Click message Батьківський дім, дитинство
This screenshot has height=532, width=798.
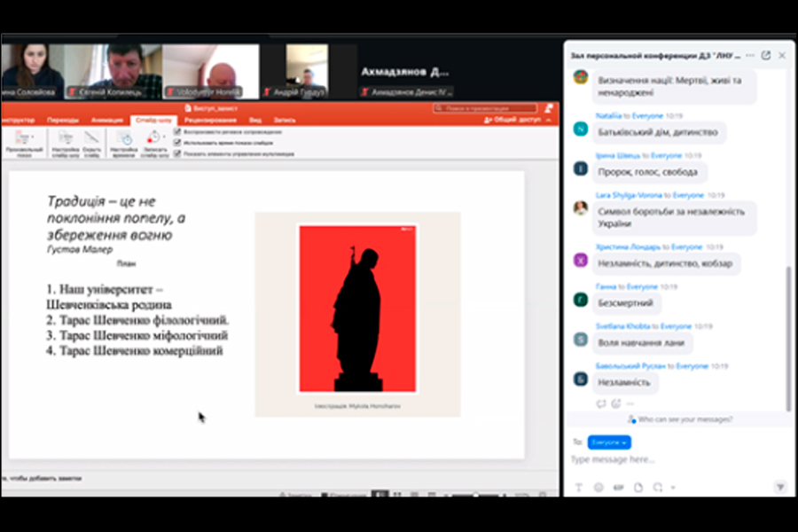[x=658, y=132]
